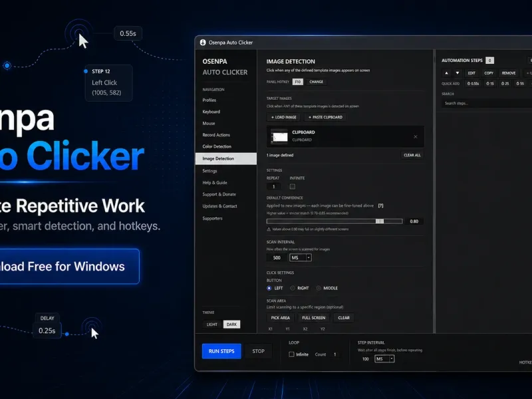This screenshot has width=532, height=399.
Task: Select Image Detection in the sidebar
Action: (x=226, y=158)
